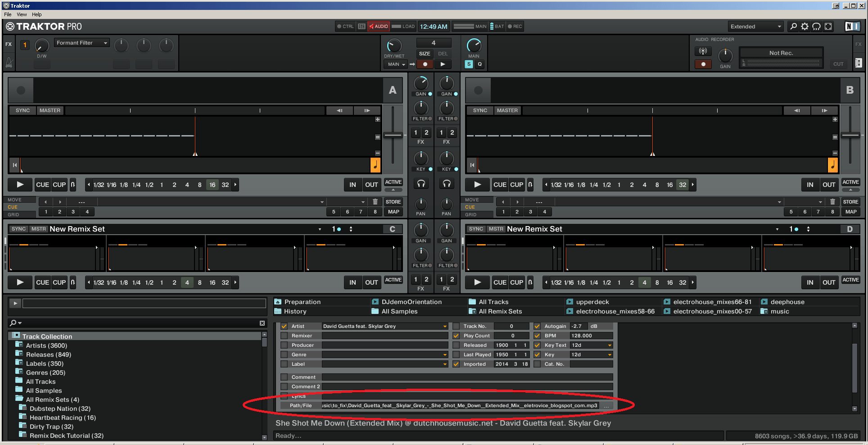The height and width of the screenshot is (445, 868).
Task: Click Deck B STORE cue button
Action: (x=850, y=202)
